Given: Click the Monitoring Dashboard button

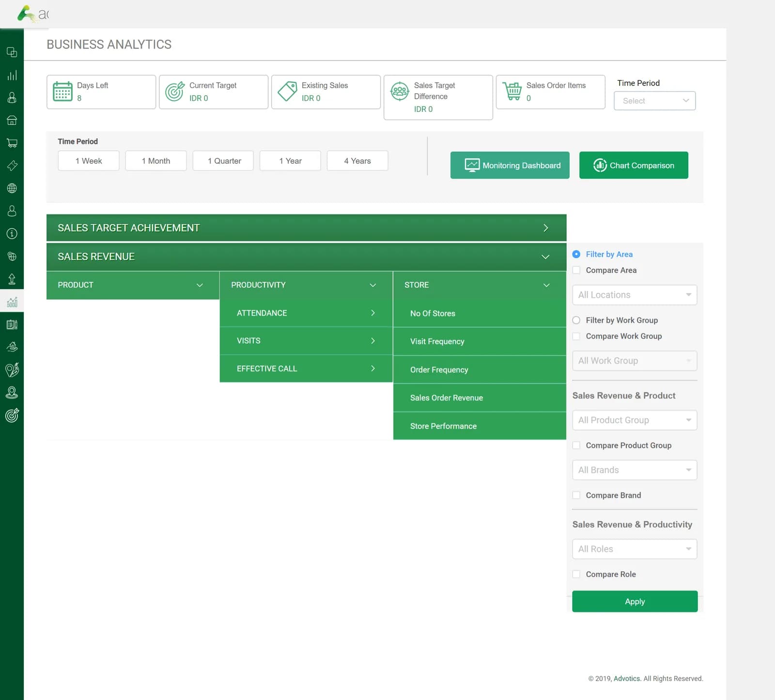Looking at the screenshot, I should (510, 165).
